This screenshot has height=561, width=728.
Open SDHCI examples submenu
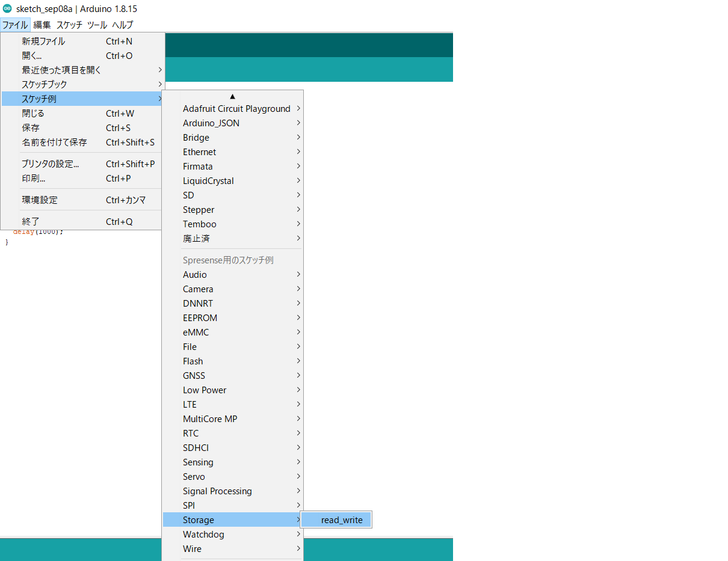point(232,448)
